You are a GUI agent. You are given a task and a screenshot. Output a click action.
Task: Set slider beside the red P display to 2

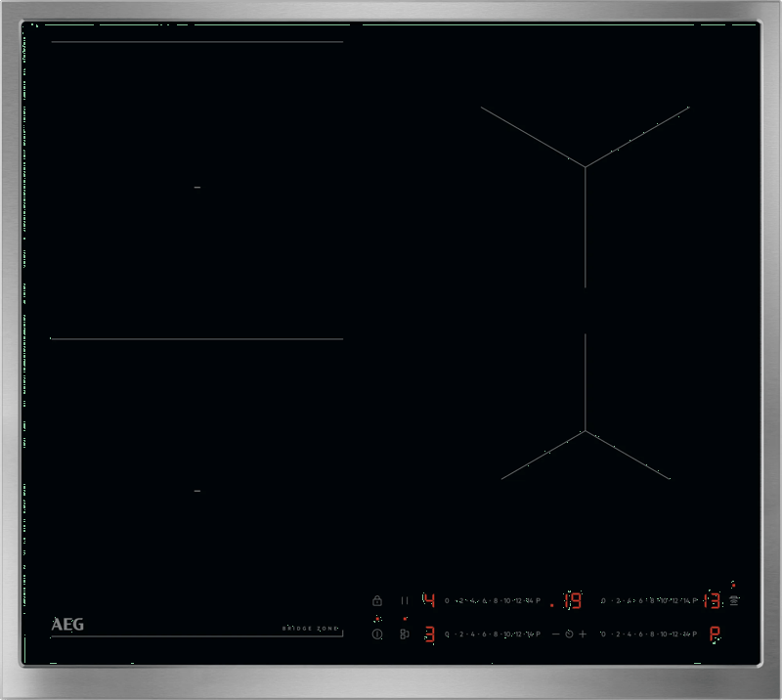tap(618, 634)
